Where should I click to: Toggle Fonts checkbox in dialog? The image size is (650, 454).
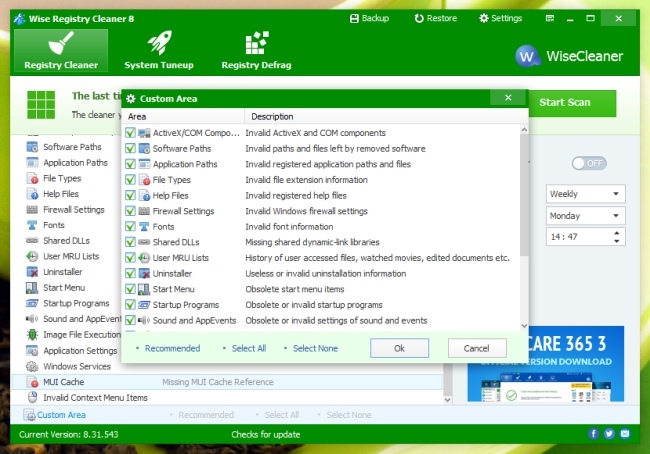(130, 226)
